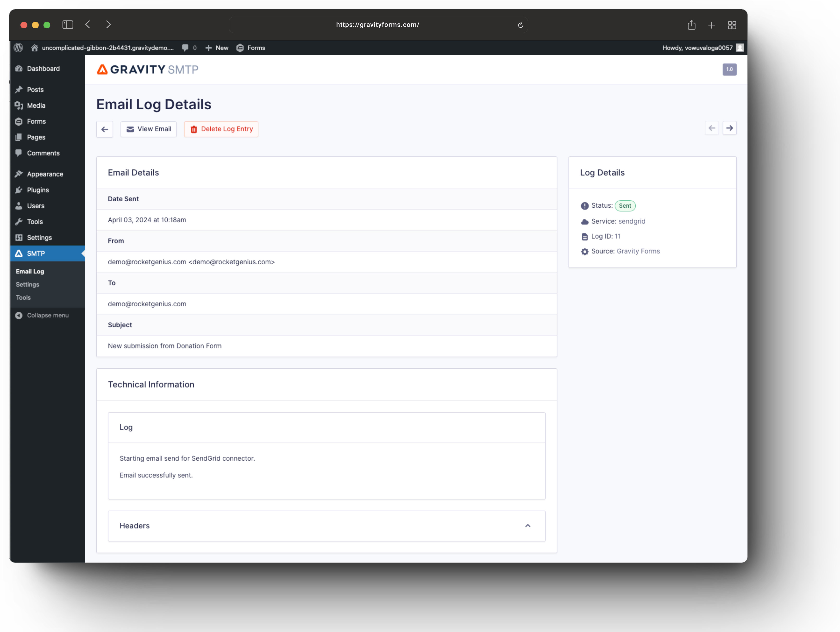Collapse the Headers section chevron

coord(527,526)
